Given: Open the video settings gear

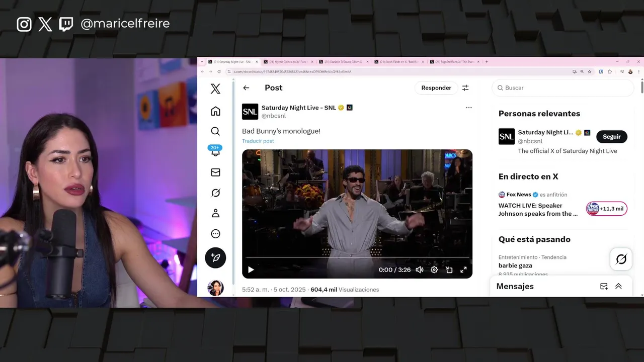Looking at the screenshot, I should [434, 270].
